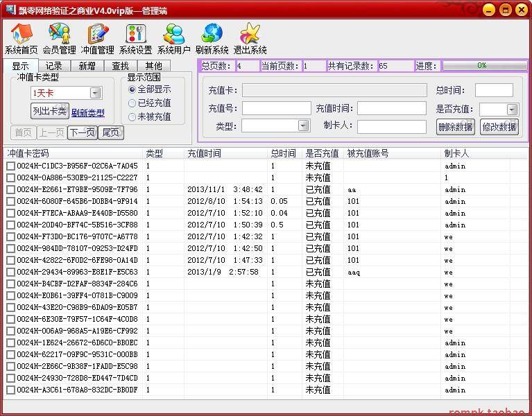Check card 0024H-6080F-645B6-D0BB4-9F914 row
This screenshot has width=532, height=416.
click(11, 201)
